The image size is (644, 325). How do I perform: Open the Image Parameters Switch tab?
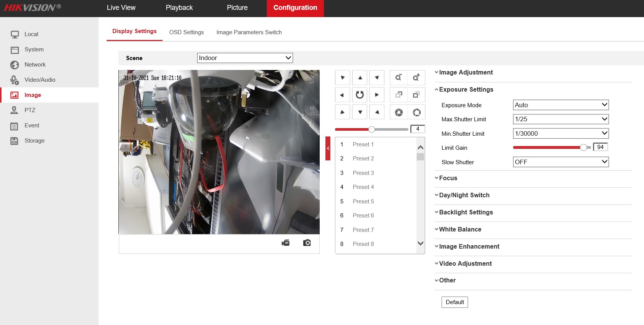click(x=249, y=32)
